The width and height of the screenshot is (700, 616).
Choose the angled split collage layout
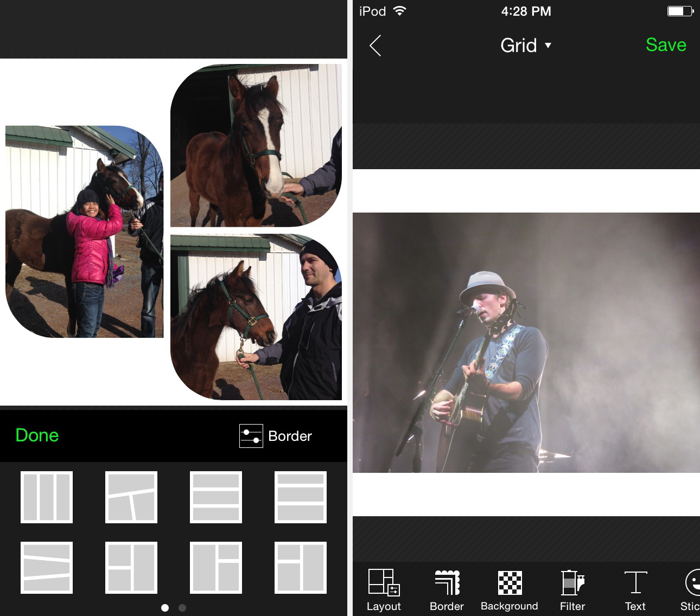pyautogui.click(x=131, y=497)
